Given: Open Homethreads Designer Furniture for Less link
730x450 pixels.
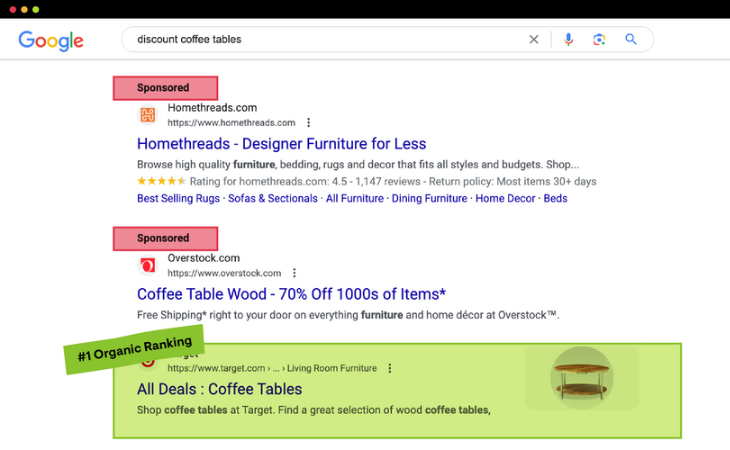Looking at the screenshot, I should click(281, 144).
